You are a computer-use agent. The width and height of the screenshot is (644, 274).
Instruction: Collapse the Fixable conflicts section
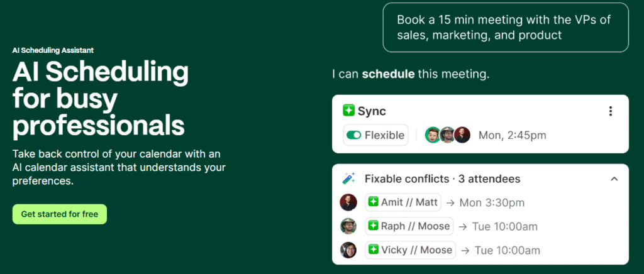[614, 179]
